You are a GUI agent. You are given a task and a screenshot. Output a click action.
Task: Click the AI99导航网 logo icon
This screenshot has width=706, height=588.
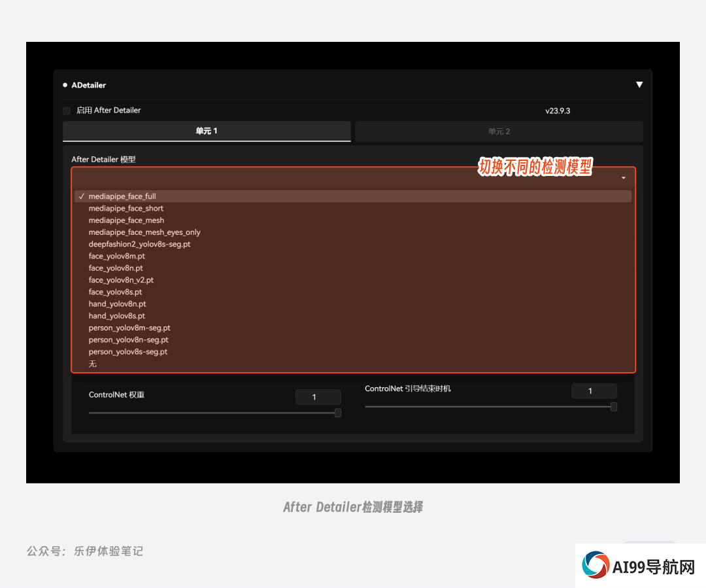click(x=596, y=565)
